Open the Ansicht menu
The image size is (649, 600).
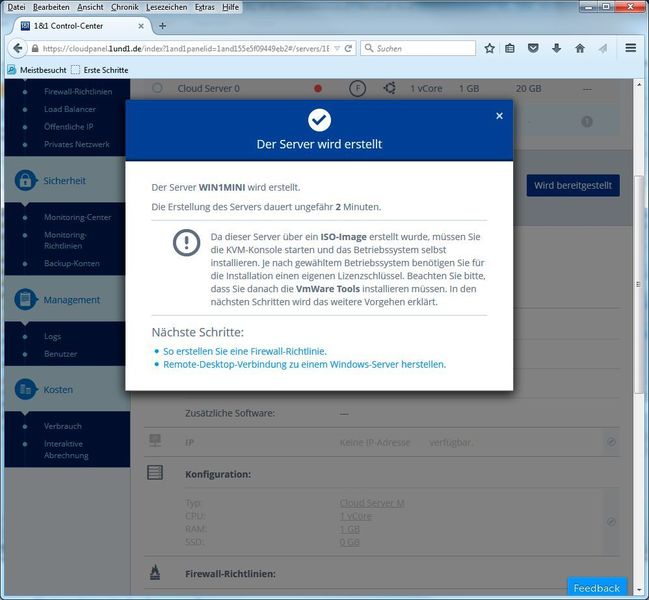pos(90,7)
